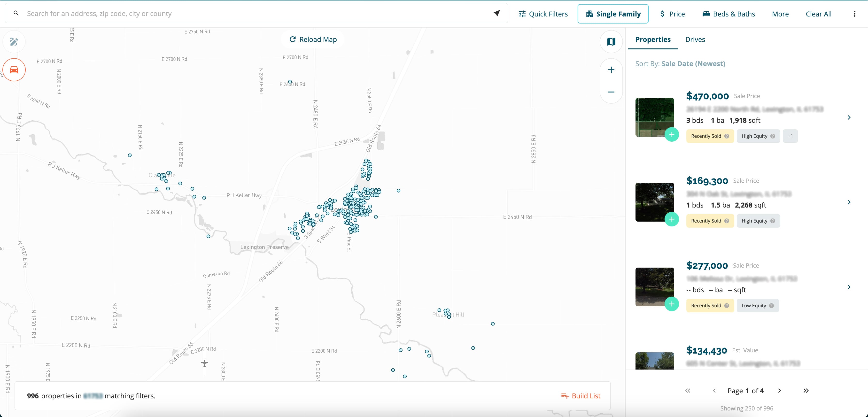868x417 pixels.
Task: Open the three-dot options menu
Action: pyautogui.click(x=854, y=14)
